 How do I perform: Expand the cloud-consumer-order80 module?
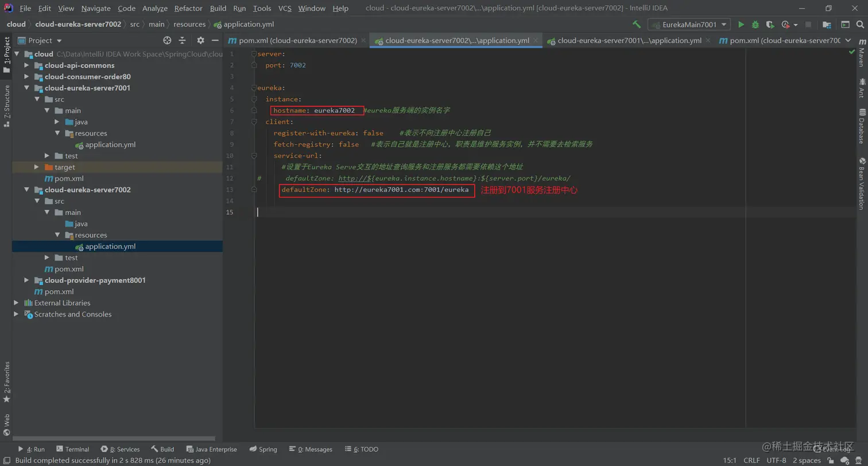26,77
